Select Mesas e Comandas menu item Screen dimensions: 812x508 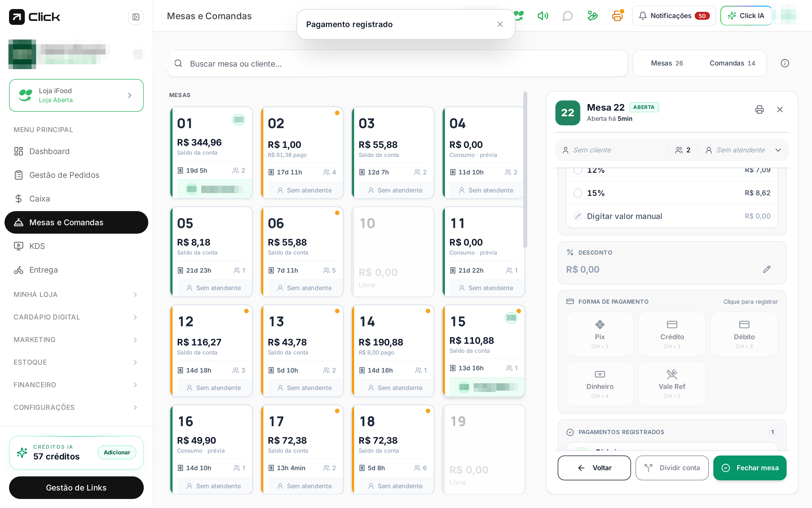[x=76, y=222]
